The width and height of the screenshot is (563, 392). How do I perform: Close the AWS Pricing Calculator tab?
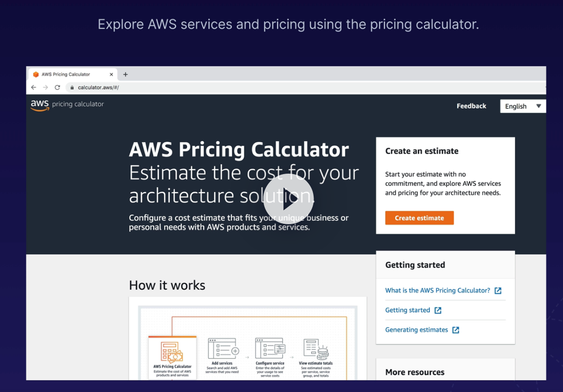click(111, 74)
